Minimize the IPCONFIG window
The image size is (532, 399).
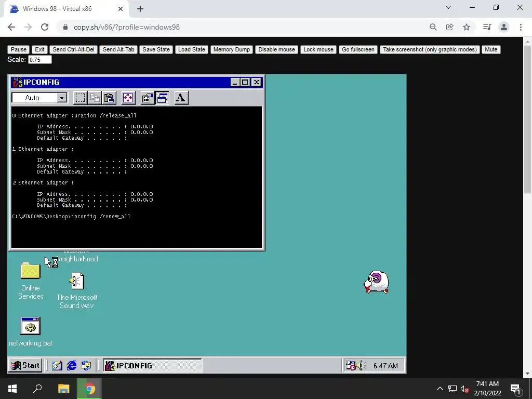[235, 82]
